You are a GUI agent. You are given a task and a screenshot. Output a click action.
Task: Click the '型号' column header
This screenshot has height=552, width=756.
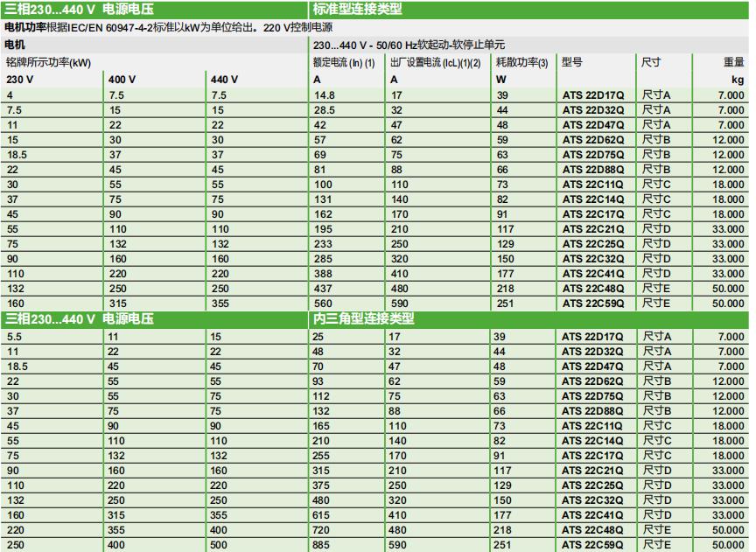(572, 62)
